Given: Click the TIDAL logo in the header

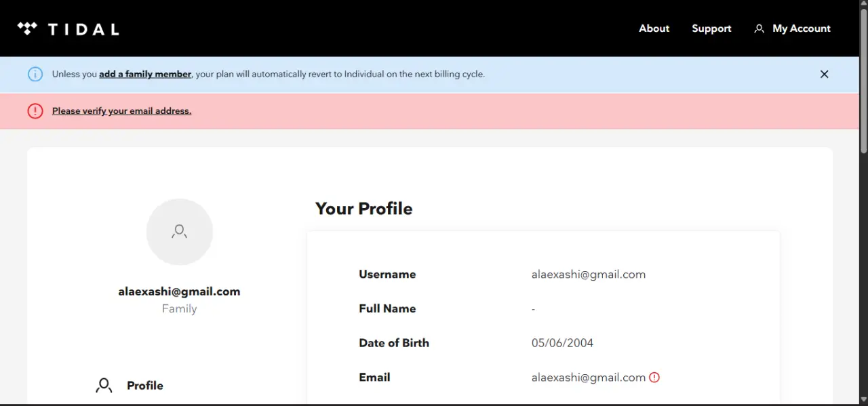Looking at the screenshot, I should (x=68, y=28).
